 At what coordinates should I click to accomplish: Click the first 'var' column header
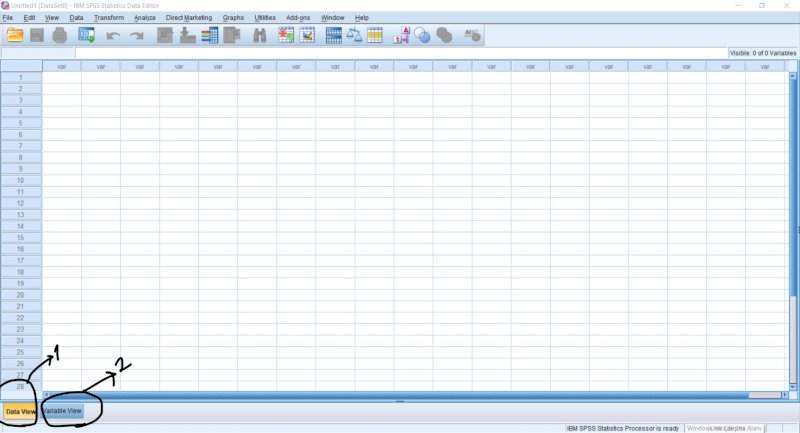point(62,66)
